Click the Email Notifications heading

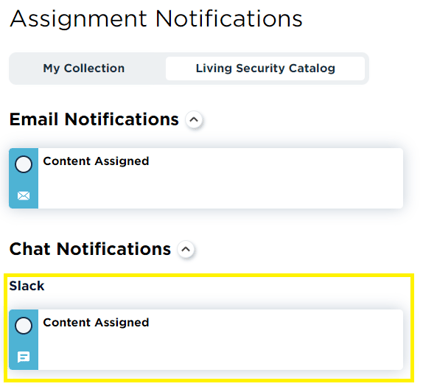[x=94, y=119]
